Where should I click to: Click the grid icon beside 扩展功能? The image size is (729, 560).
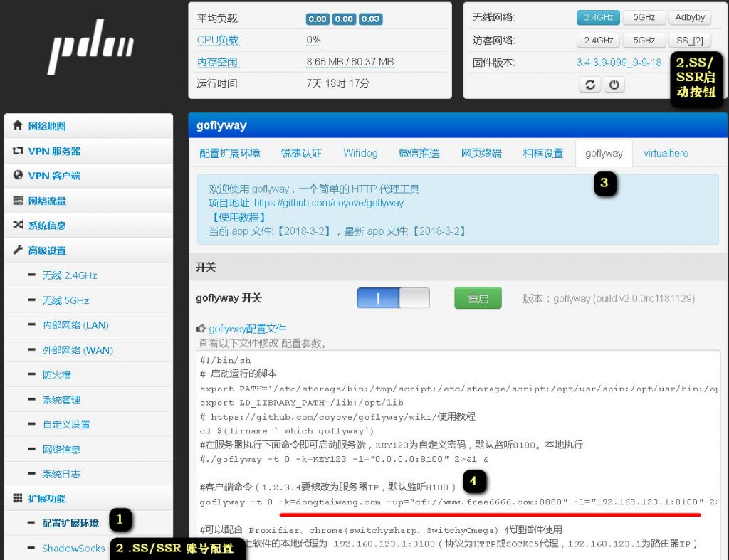[18, 498]
